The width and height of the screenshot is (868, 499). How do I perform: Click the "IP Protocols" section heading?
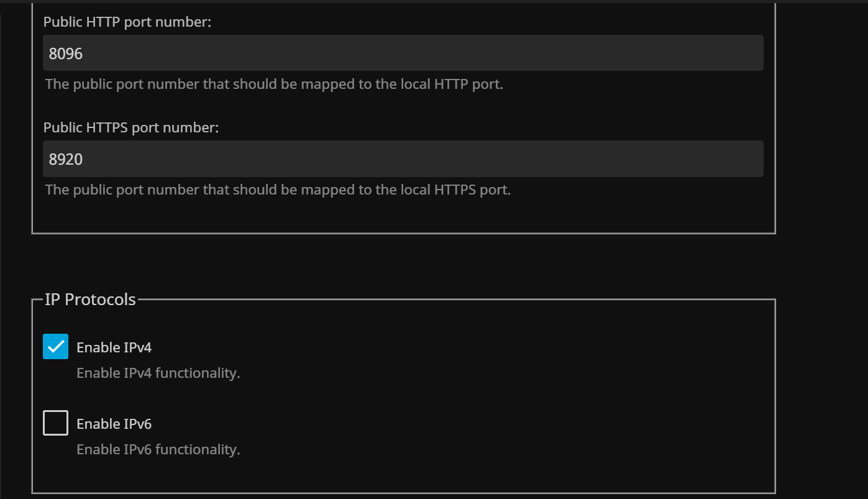[x=90, y=300]
